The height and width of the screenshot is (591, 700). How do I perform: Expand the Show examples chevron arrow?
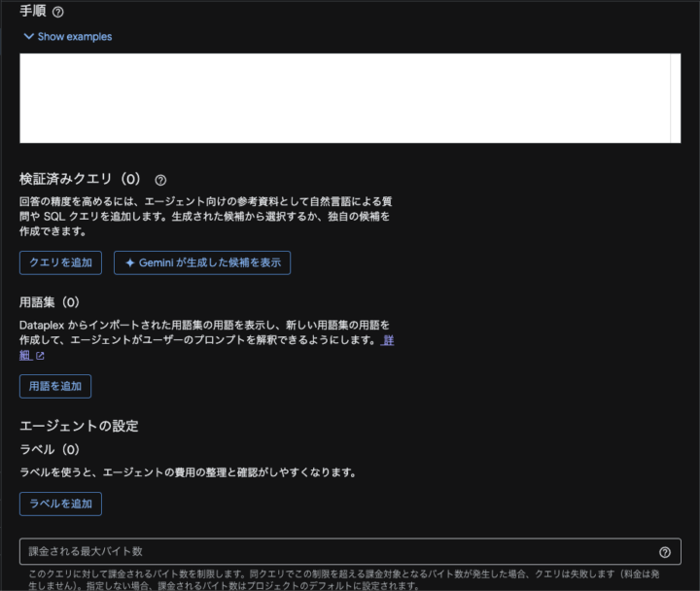tap(28, 37)
